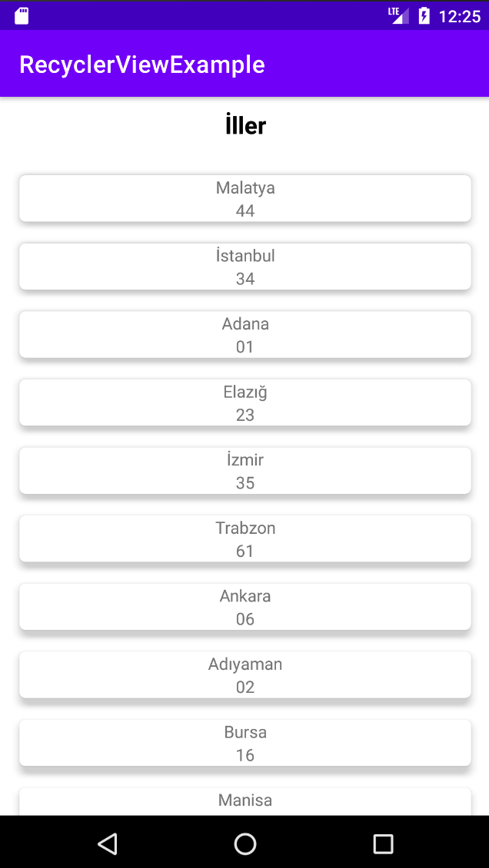Select the İzmir 35 card

tap(244, 470)
